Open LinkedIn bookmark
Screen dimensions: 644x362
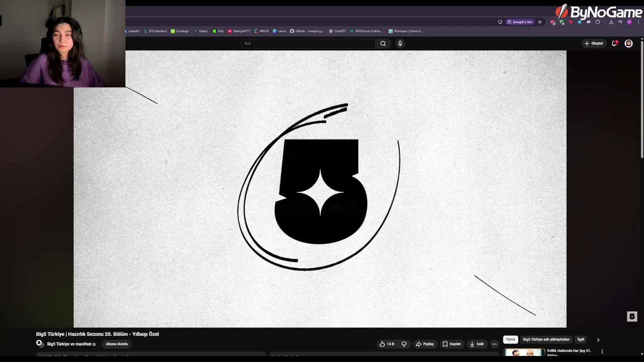point(133,31)
